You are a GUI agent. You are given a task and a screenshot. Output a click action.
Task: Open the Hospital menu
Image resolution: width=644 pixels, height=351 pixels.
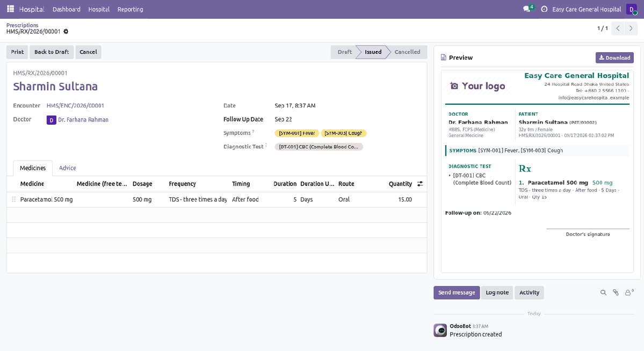coord(99,9)
